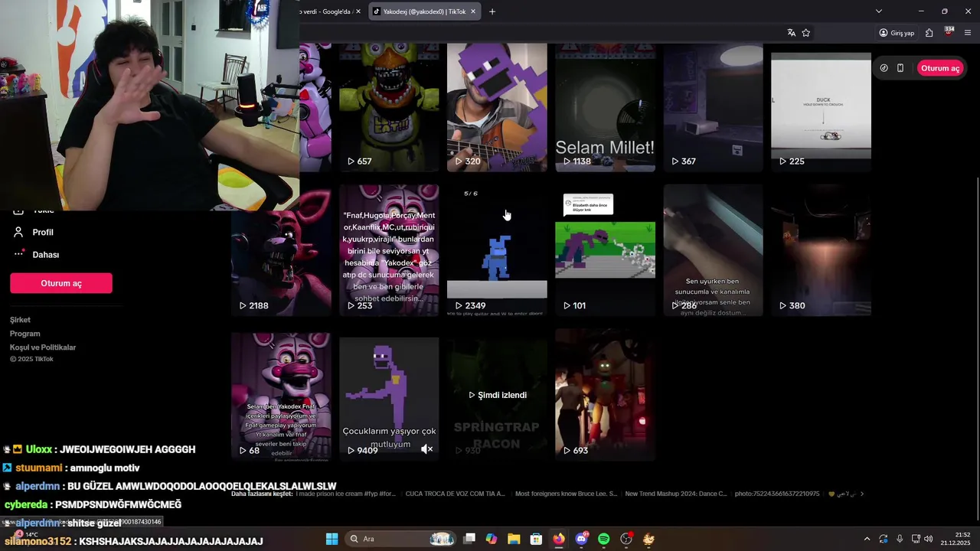Open the dark video with 380 views
The width and height of the screenshot is (980, 551).
(821, 250)
